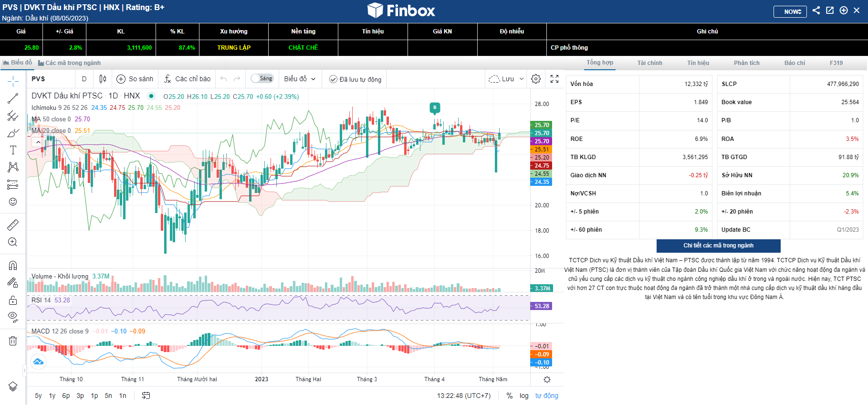Toggle stay in drawing mode
Image resolution: width=868 pixels, height=418 pixels.
click(x=13, y=283)
